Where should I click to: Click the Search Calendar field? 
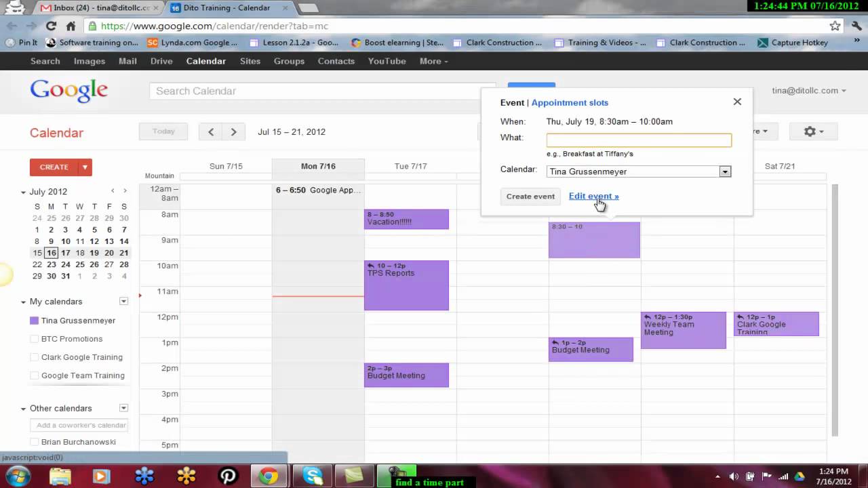pyautogui.click(x=323, y=91)
